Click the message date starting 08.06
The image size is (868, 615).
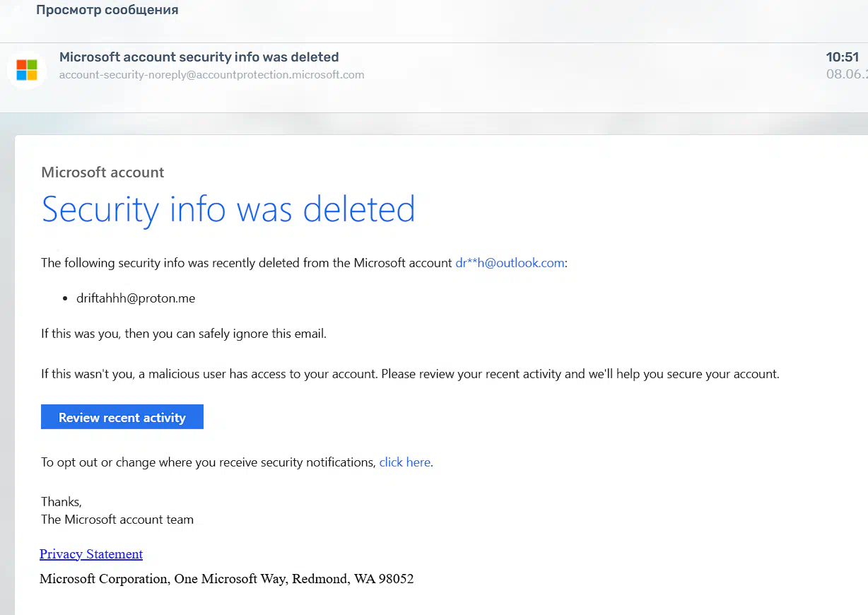tap(847, 74)
